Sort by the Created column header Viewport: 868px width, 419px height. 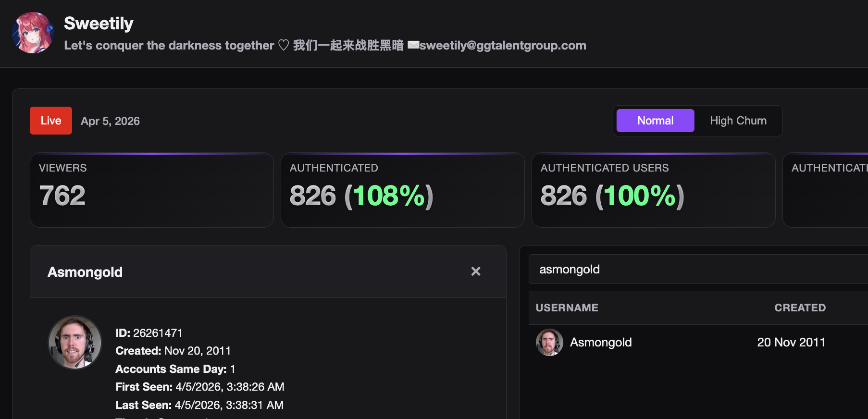[800, 308]
